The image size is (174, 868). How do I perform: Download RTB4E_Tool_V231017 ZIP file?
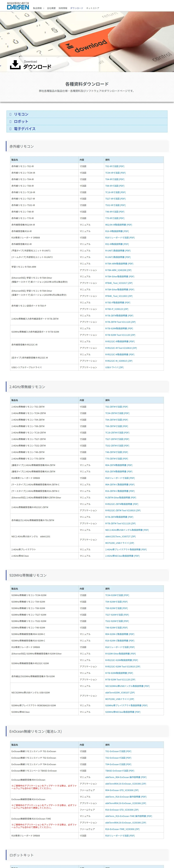click(119, 283)
